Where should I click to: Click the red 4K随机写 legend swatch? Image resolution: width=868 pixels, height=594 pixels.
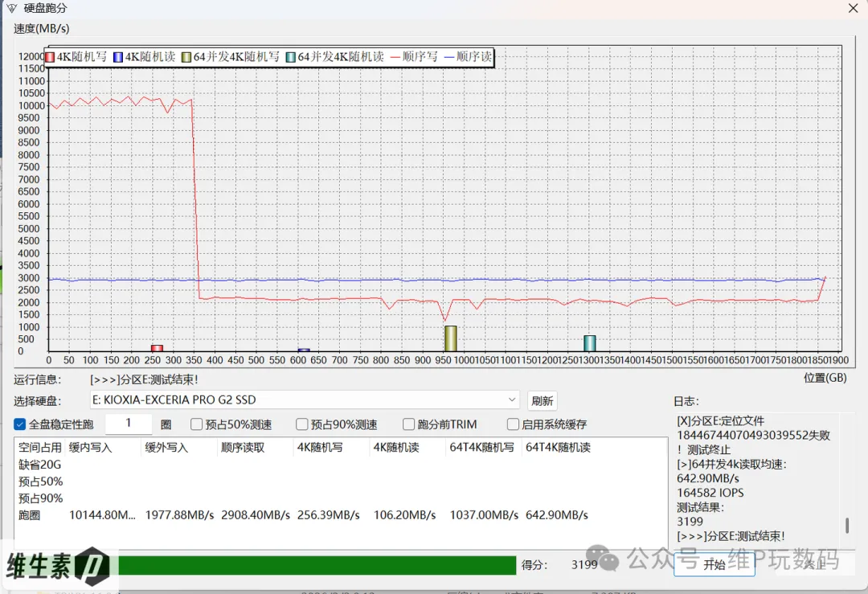click(50, 57)
